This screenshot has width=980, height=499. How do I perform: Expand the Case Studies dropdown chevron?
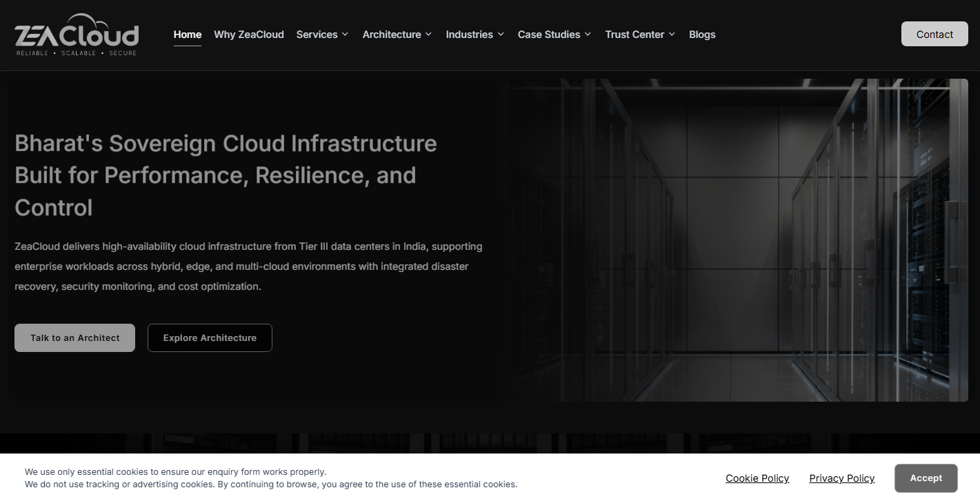[588, 35]
